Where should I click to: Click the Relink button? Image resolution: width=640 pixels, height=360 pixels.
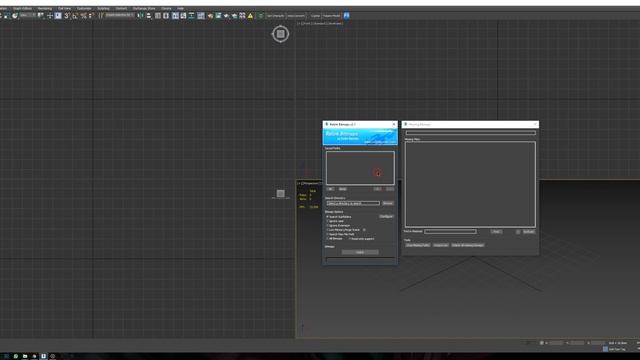tap(360, 252)
